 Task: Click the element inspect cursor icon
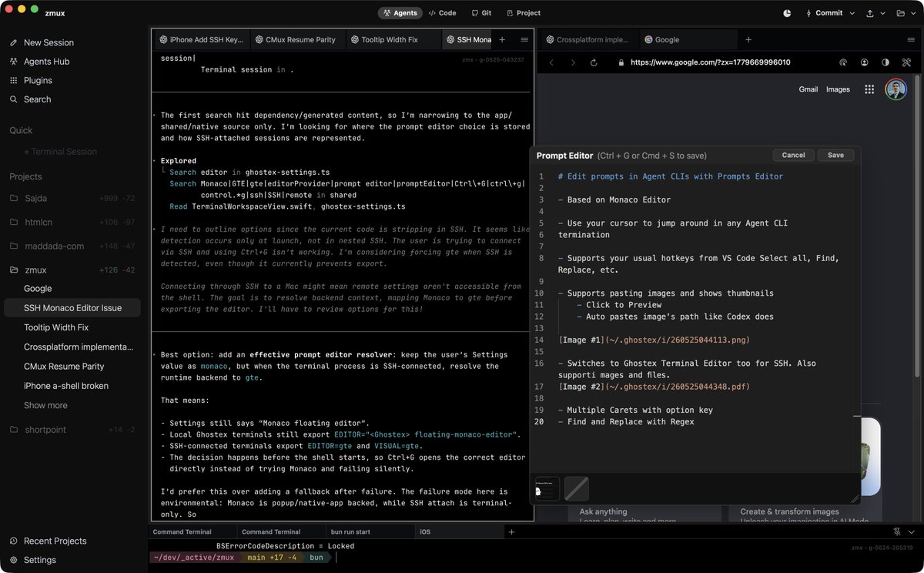click(843, 62)
